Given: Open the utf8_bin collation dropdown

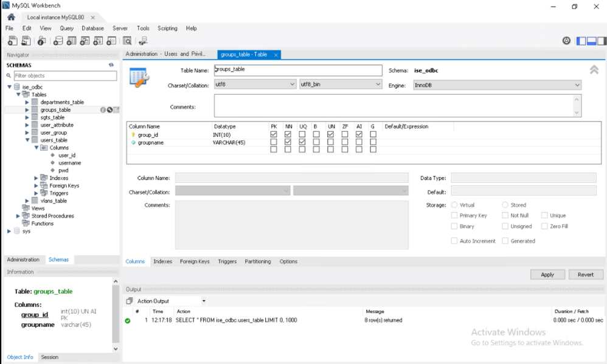Looking at the screenshot, I should tap(341, 84).
